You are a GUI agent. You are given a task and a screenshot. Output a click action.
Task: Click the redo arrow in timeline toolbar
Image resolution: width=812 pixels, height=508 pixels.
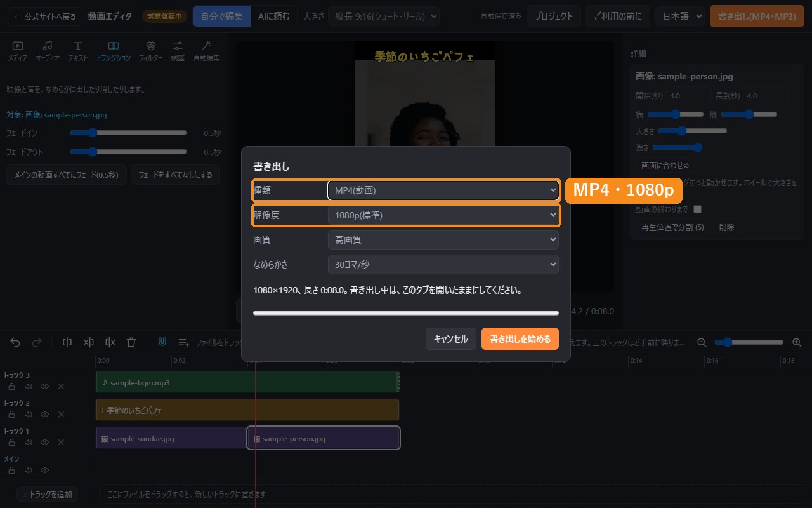coord(37,342)
